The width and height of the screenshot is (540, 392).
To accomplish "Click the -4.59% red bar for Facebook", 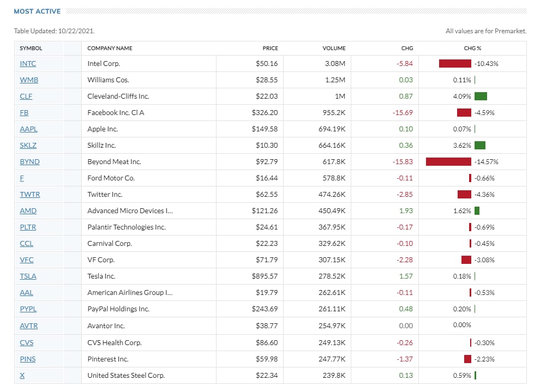I will 464,112.
